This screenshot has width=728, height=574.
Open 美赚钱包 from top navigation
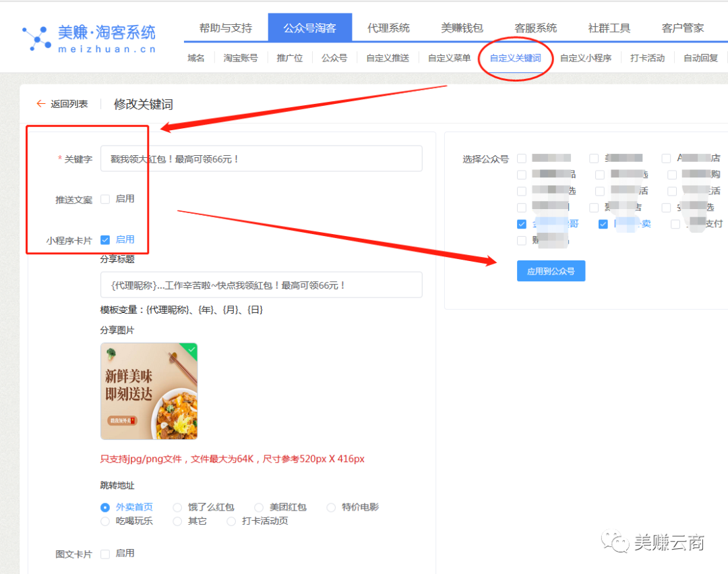[462, 28]
